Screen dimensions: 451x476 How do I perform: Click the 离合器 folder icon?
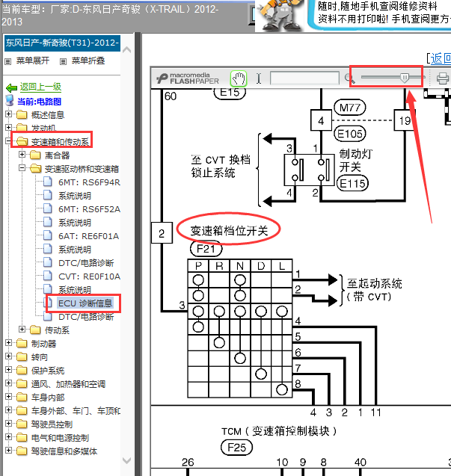(x=35, y=155)
